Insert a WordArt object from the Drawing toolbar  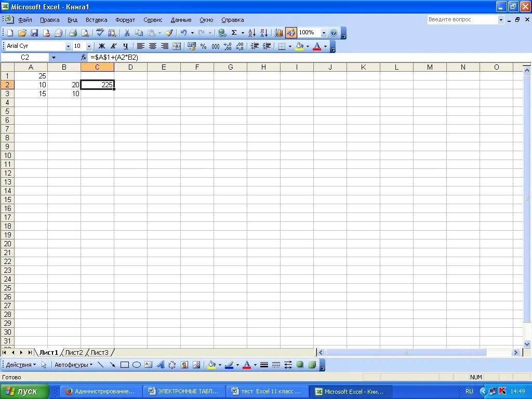tap(160, 364)
